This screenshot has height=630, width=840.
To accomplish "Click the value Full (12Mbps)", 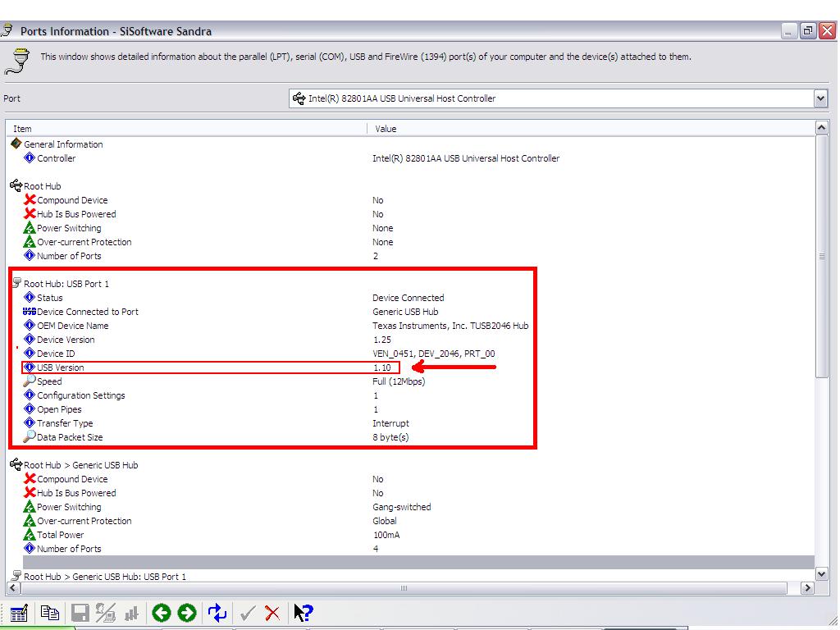I will [x=399, y=381].
